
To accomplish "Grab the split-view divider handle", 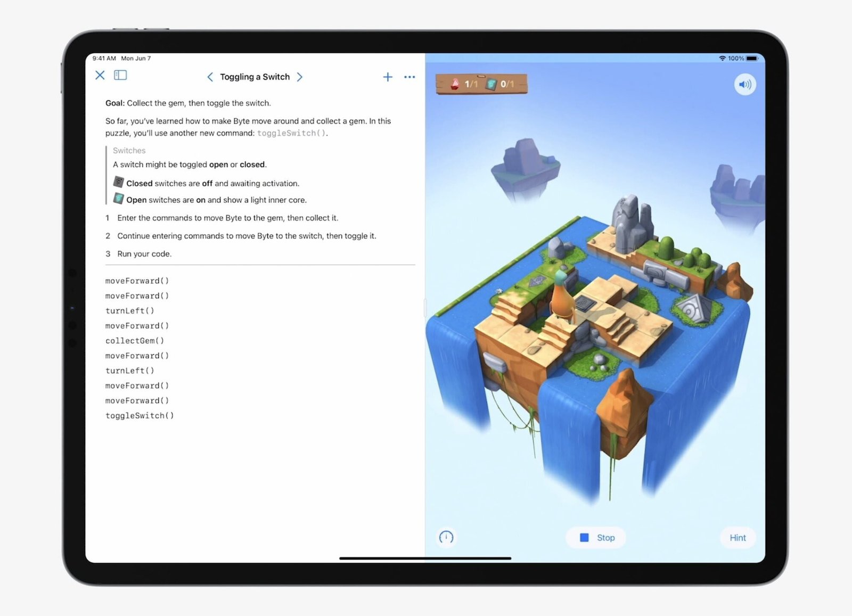I will (425, 308).
